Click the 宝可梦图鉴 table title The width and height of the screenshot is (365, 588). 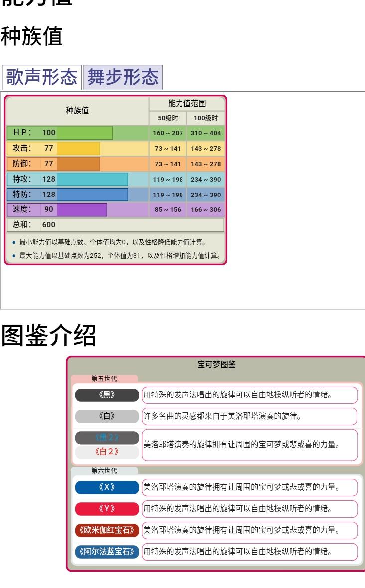coord(217,365)
